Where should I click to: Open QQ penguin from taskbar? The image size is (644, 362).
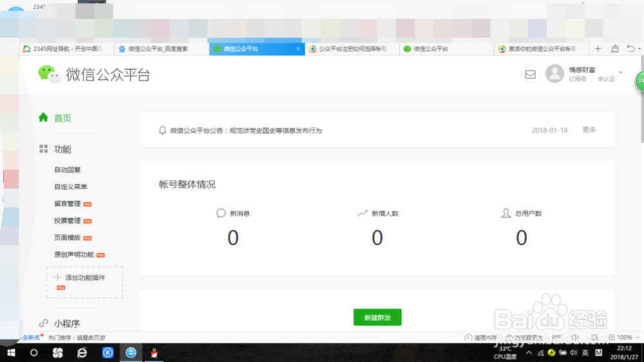[x=154, y=352]
